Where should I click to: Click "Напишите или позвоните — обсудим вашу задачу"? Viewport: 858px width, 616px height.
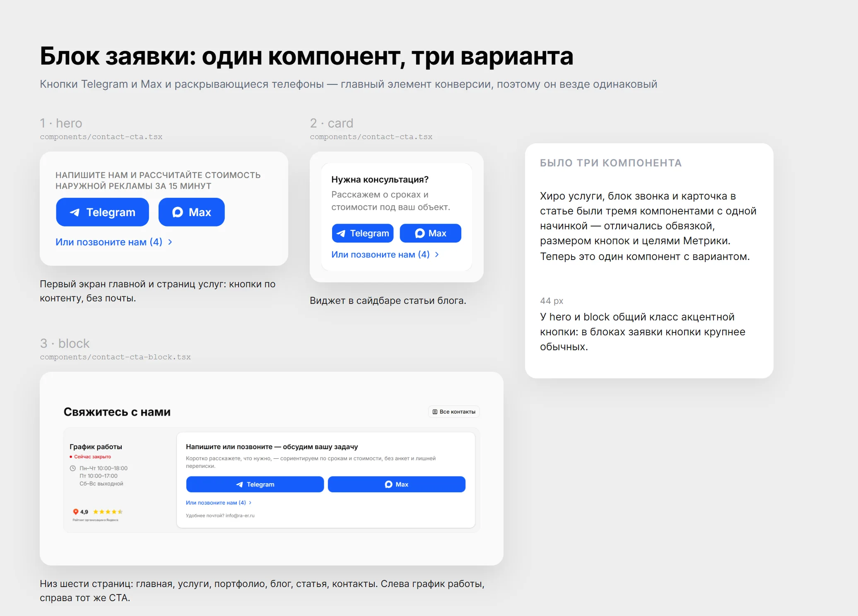click(x=272, y=447)
